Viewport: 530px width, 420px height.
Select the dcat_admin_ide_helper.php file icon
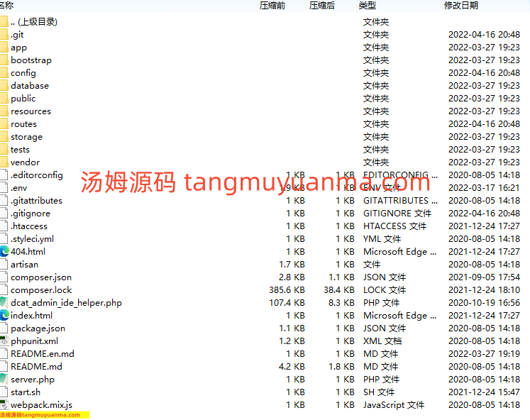coord(4,303)
